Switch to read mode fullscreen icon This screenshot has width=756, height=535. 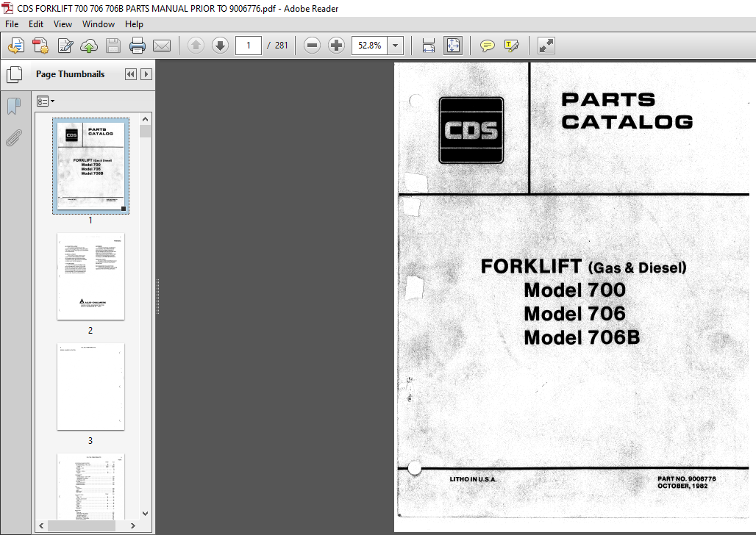pos(546,46)
